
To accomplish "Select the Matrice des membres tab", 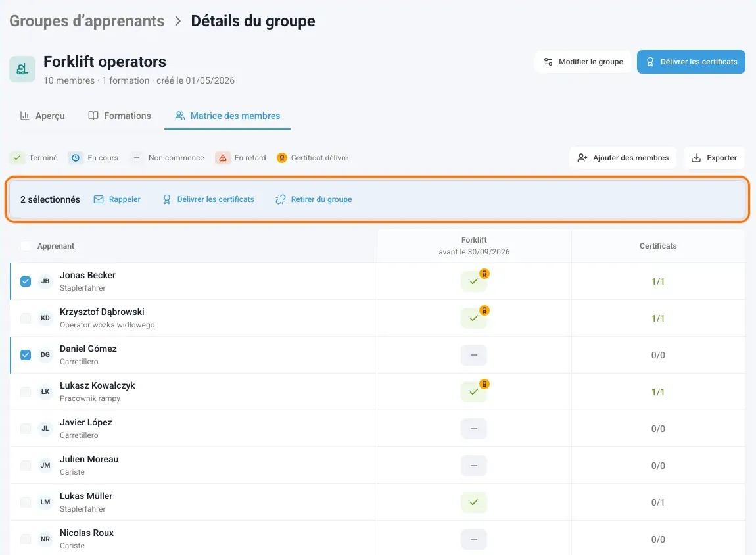I will [x=227, y=116].
